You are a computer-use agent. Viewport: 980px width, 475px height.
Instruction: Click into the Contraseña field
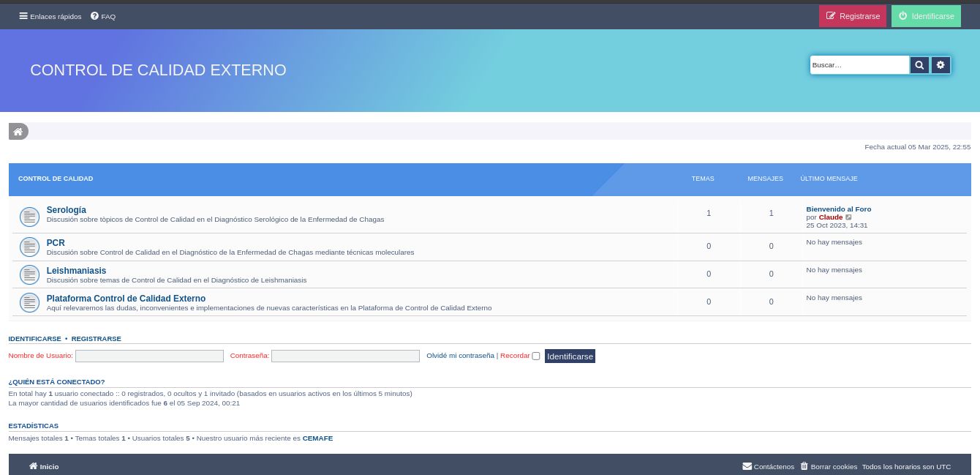click(x=345, y=356)
